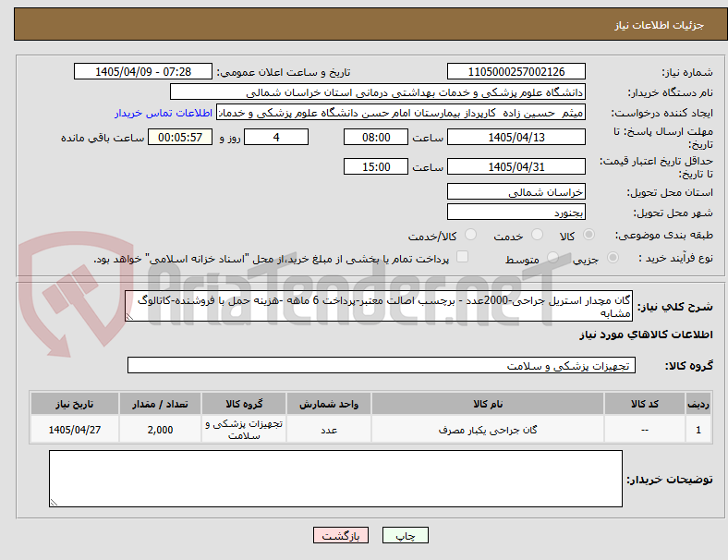Image resolution: width=728 pixels, height=560 pixels.
Task: Click the general need description textarea
Action: tap(379, 306)
